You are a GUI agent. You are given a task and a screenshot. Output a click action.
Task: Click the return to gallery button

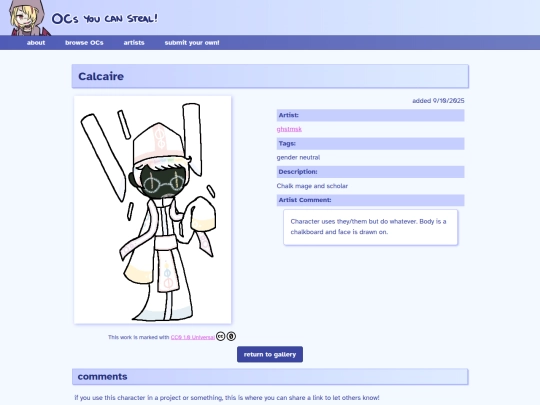coord(270,354)
